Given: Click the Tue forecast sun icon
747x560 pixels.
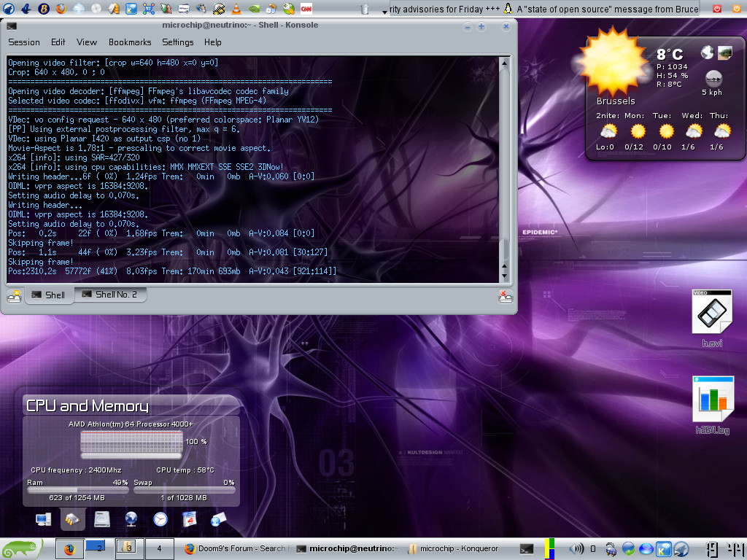Looking at the screenshot, I should pos(666,131).
